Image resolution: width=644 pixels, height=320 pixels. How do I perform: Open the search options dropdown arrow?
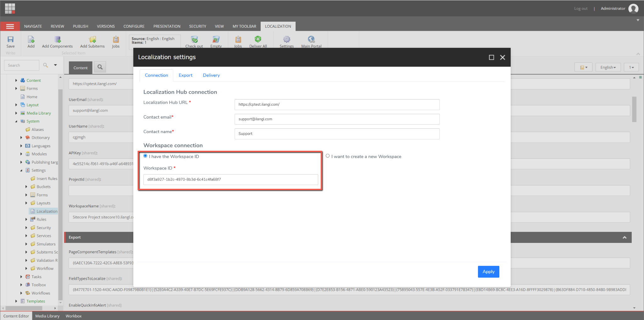coord(55,65)
